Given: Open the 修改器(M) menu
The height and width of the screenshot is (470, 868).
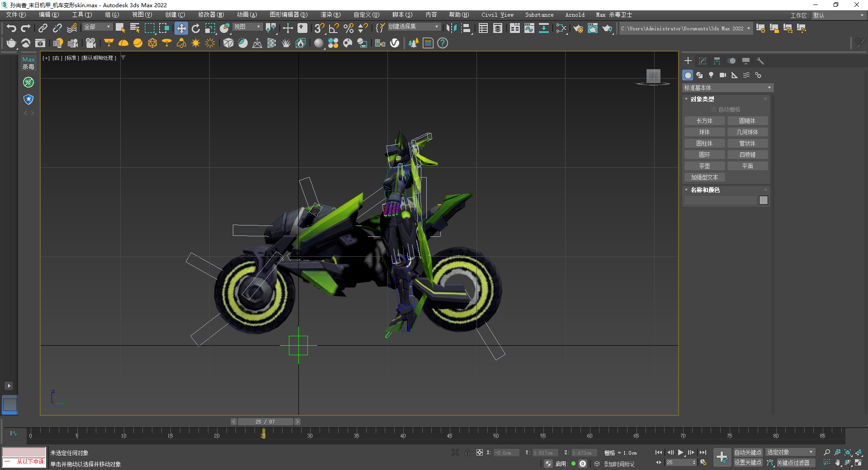Looking at the screenshot, I should [x=211, y=15].
